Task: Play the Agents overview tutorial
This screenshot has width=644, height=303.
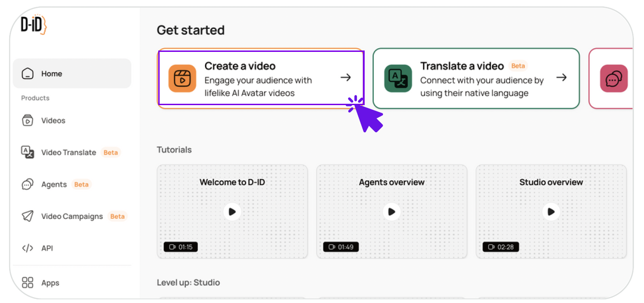Action: click(x=392, y=212)
